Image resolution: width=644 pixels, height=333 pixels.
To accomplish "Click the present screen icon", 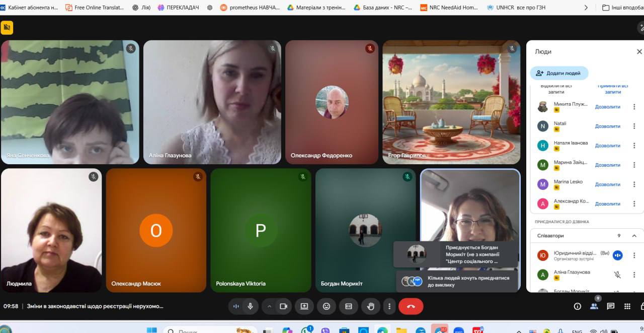I will pos(304,306).
